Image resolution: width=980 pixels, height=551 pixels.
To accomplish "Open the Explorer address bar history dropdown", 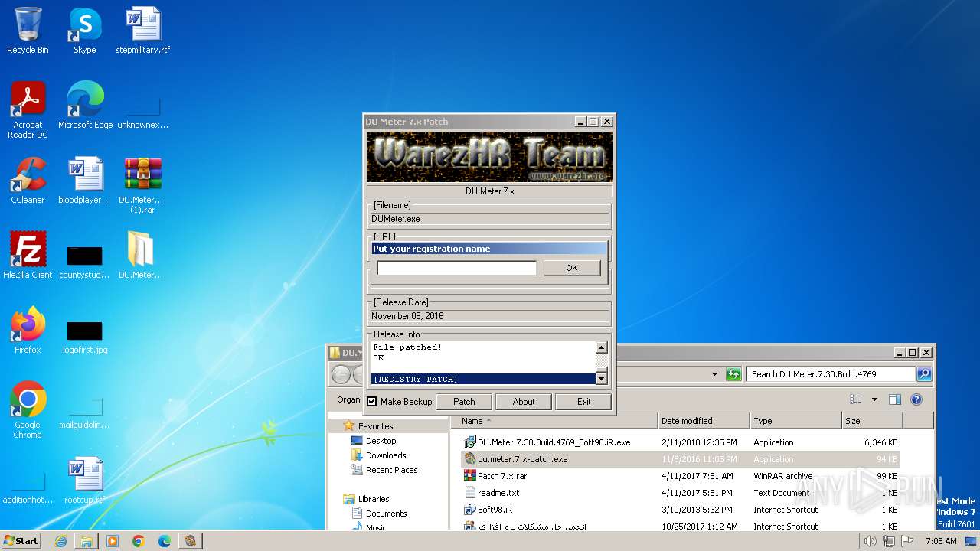I will (714, 374).
